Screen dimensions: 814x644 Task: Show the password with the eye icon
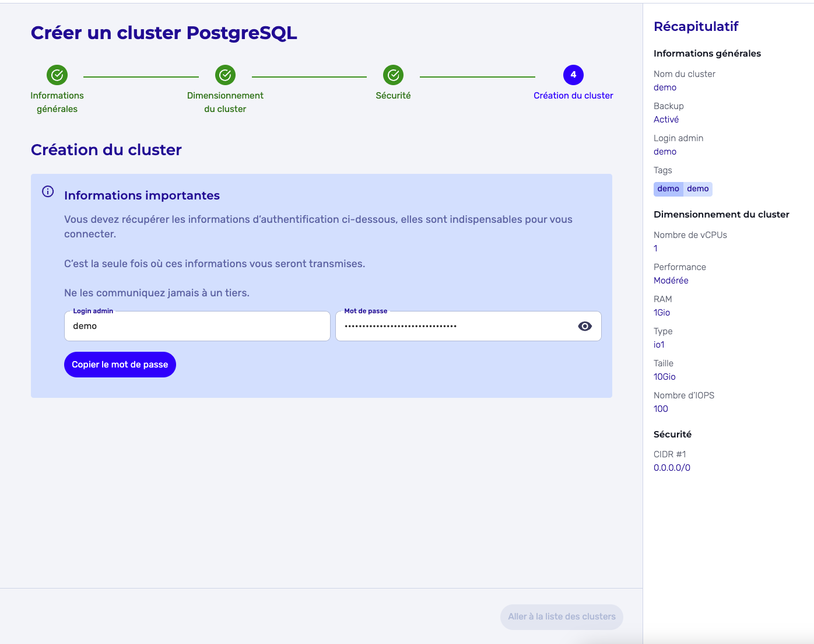click(x=585, y=326)
